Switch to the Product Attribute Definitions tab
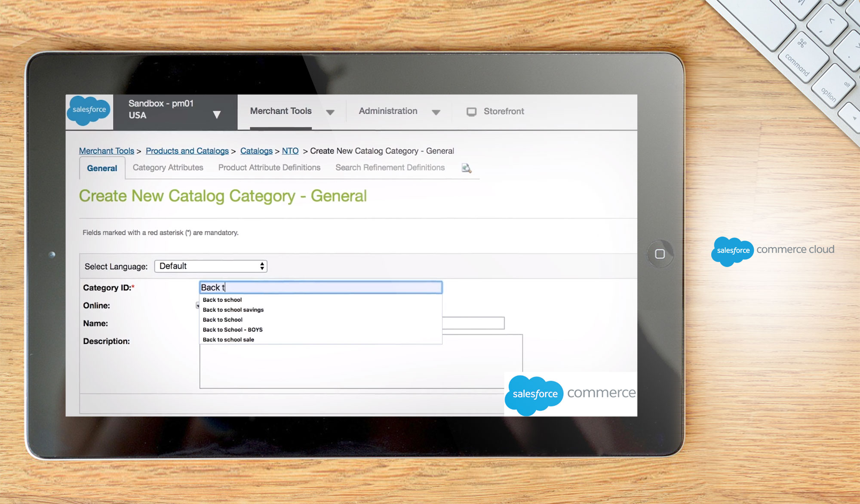 pos(269,168)
